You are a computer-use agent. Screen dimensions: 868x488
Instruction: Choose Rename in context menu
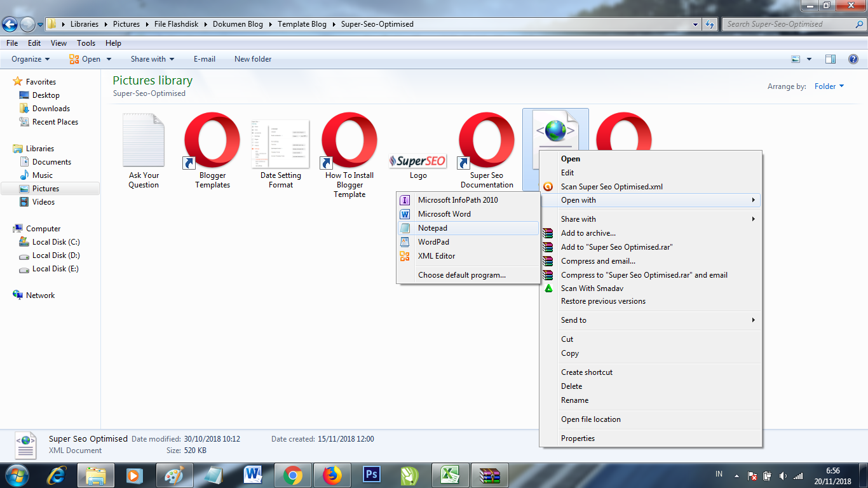(x=651, y=400)
